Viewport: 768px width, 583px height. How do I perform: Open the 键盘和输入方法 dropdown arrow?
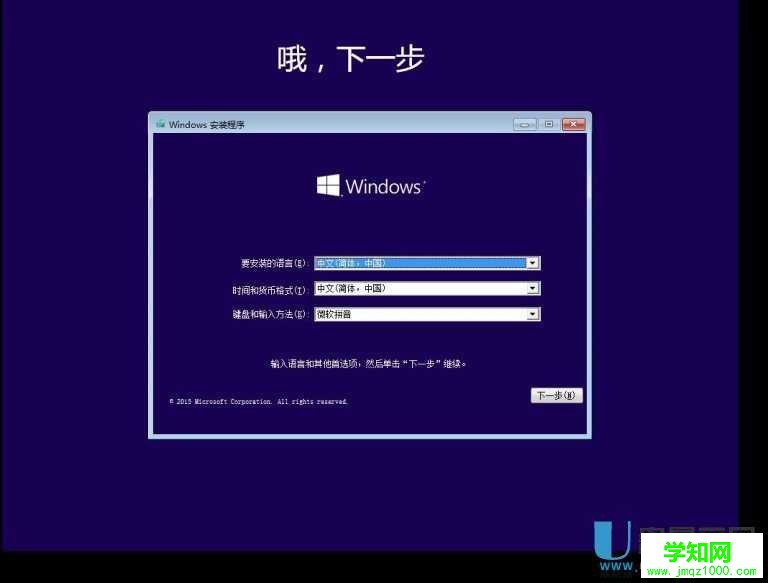pos(532,314)
